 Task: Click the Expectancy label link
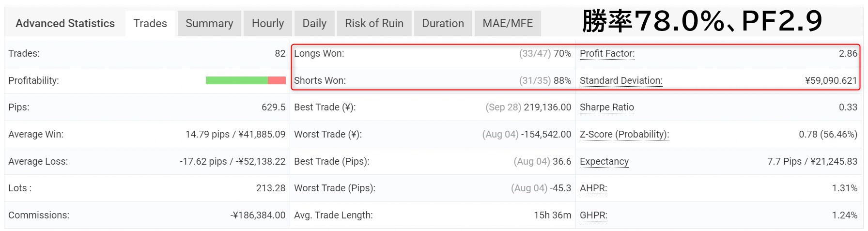click(x=604, y=162)
